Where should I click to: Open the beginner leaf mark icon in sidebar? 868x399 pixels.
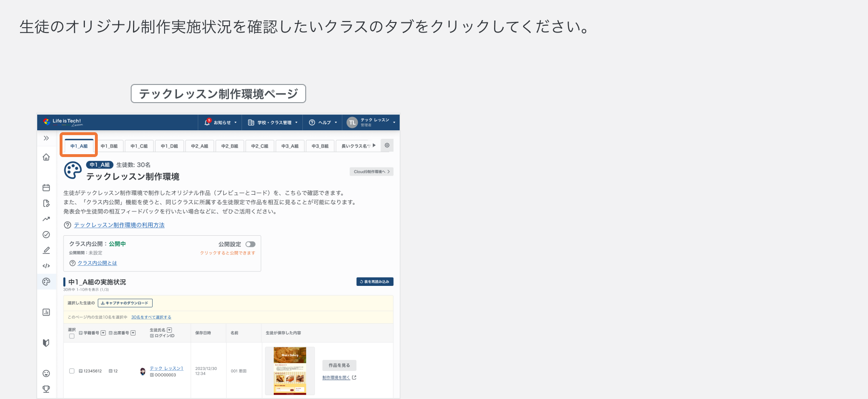pyautogui.click(x=46, y=343)
